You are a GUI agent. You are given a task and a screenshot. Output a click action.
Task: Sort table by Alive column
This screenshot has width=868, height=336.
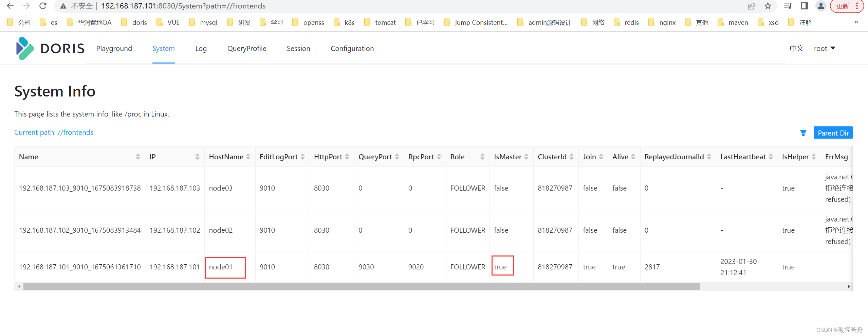coord(633,157)
